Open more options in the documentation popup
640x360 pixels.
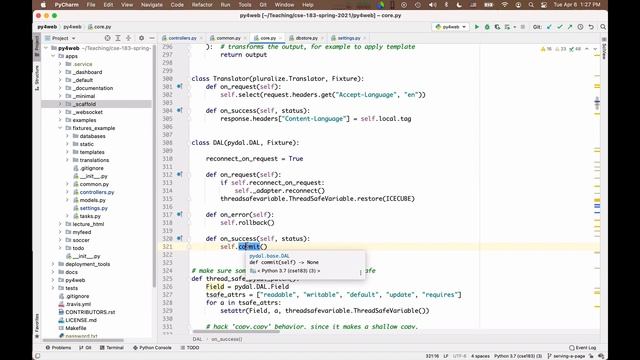pos(360,272)
